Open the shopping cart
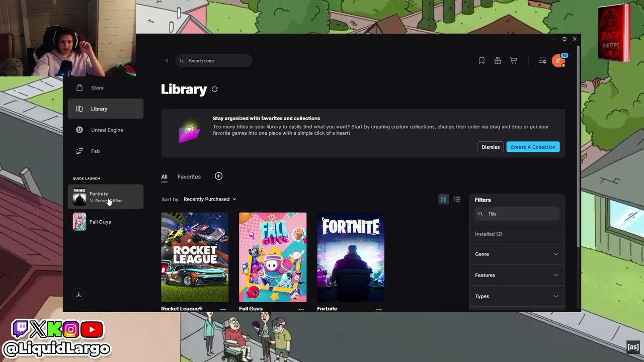Image resolution: width=644 pixels, height=362 pixels. pyautogui.click(x=514, y=61)
